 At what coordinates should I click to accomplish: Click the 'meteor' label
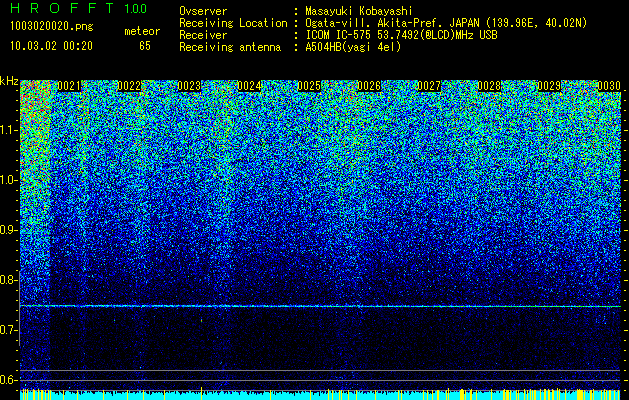click(x=142, y=31)
